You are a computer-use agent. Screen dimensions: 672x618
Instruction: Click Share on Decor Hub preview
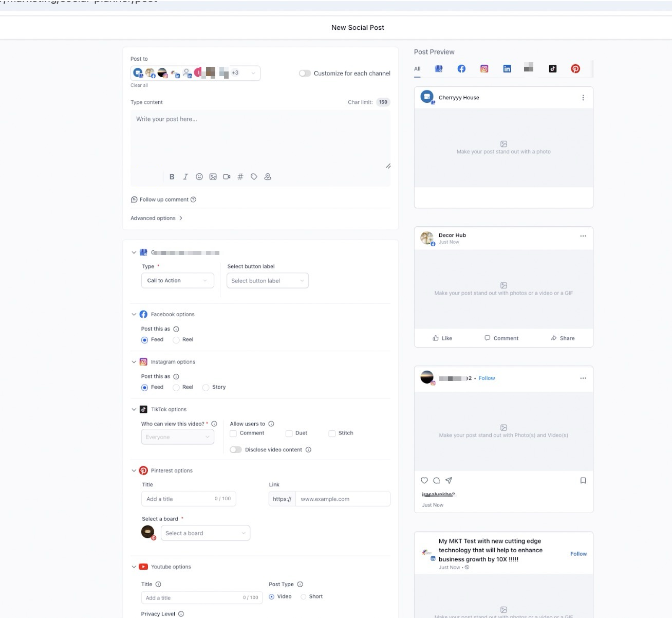coord(563,338)
